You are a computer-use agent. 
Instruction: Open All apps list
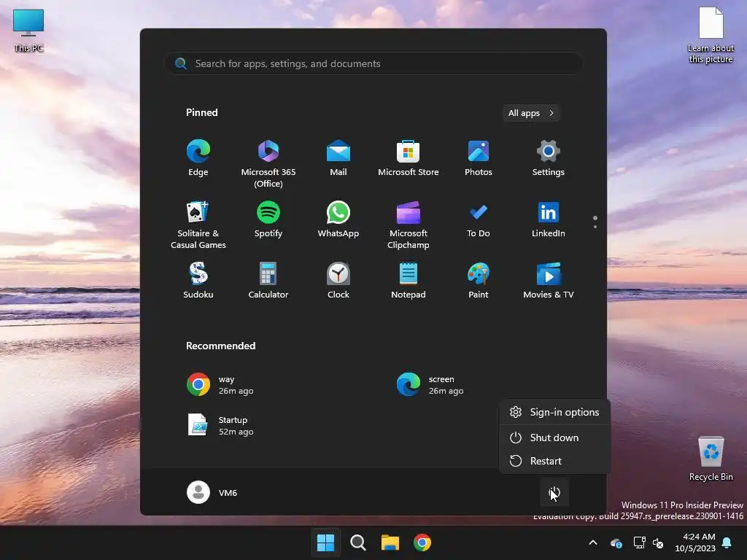point(531,113)
